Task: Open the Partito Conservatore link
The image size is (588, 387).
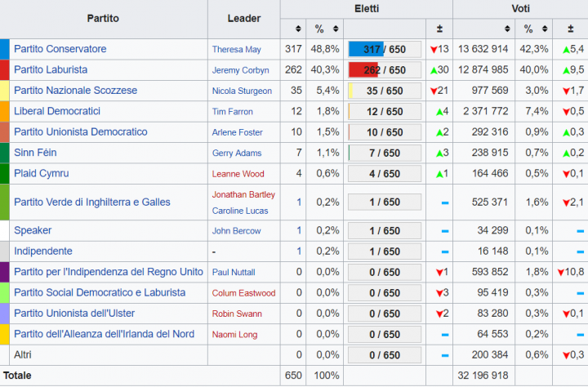Action: tap(60, 49)
